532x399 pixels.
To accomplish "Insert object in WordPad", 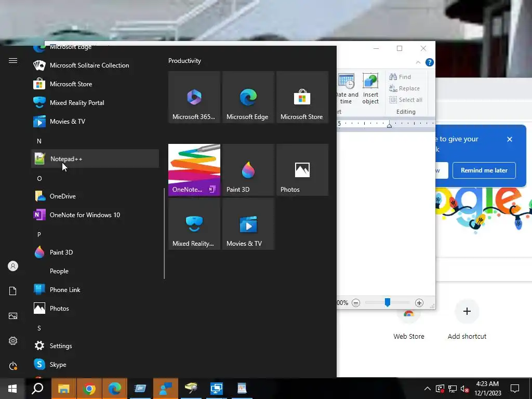I will coord(370,88).
